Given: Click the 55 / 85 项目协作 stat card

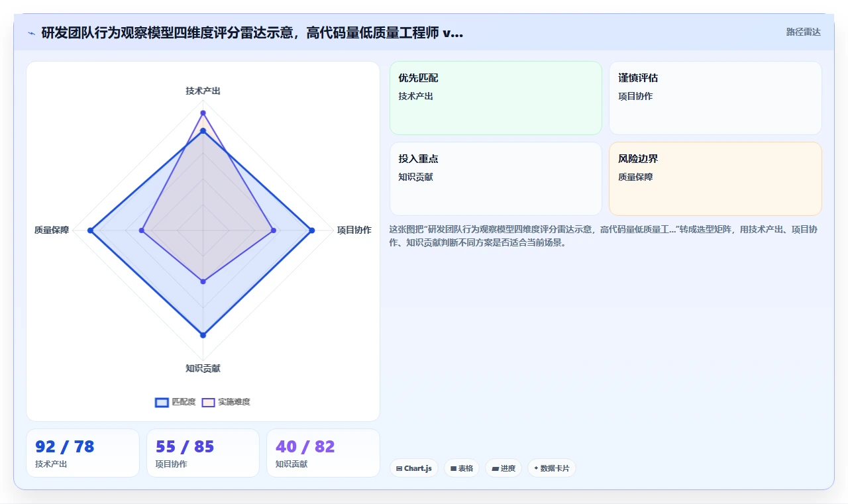Looking at the screenshot, I should [x=203, y=453].
